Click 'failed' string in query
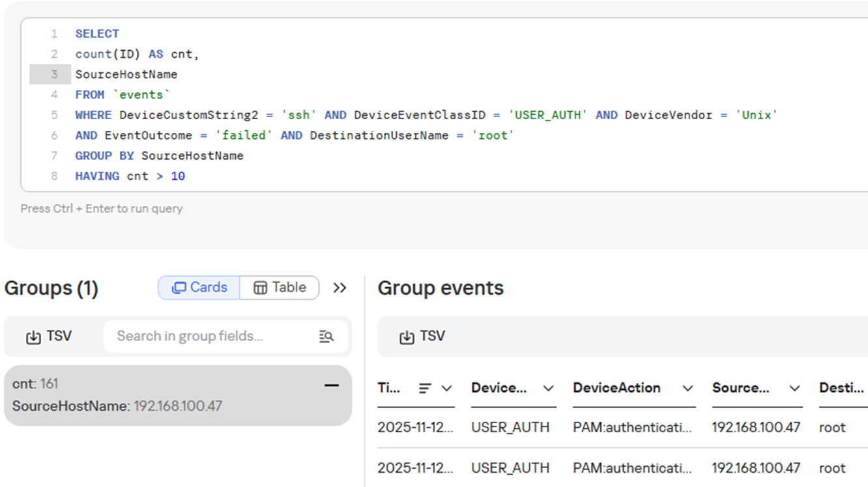This screenshot has width=868, height=487. click(244, 135)
